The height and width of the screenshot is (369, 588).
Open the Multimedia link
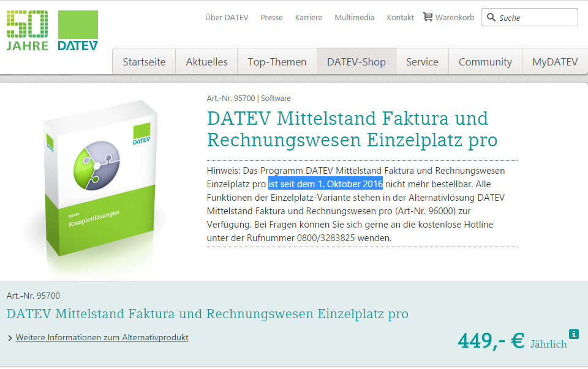pos(355,18)
